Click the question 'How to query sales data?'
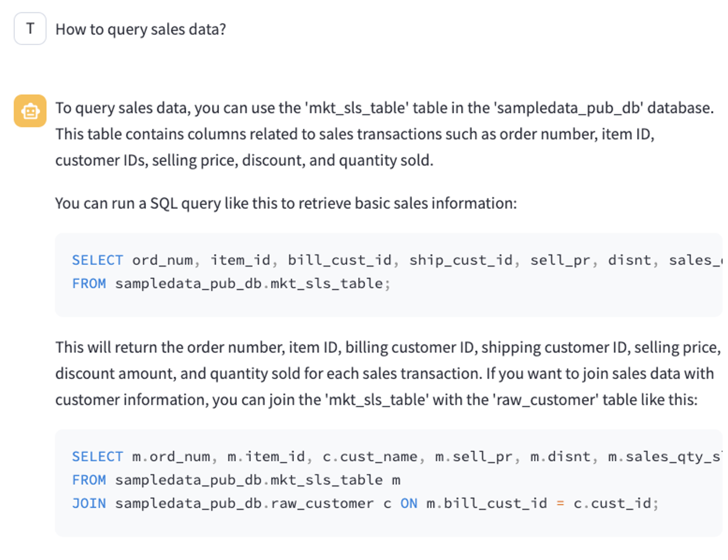 141,29
